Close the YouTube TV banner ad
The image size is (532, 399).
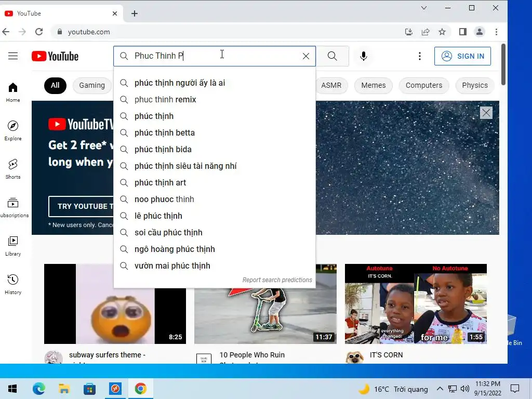486,113
